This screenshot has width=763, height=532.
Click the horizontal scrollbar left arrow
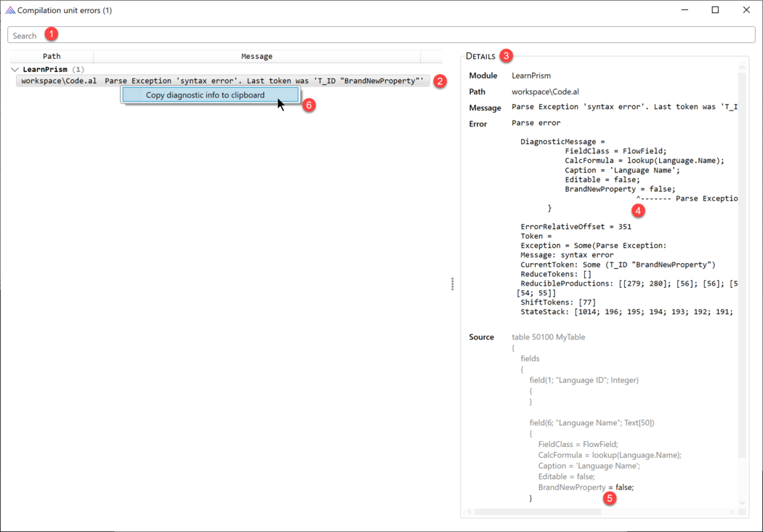469,512
